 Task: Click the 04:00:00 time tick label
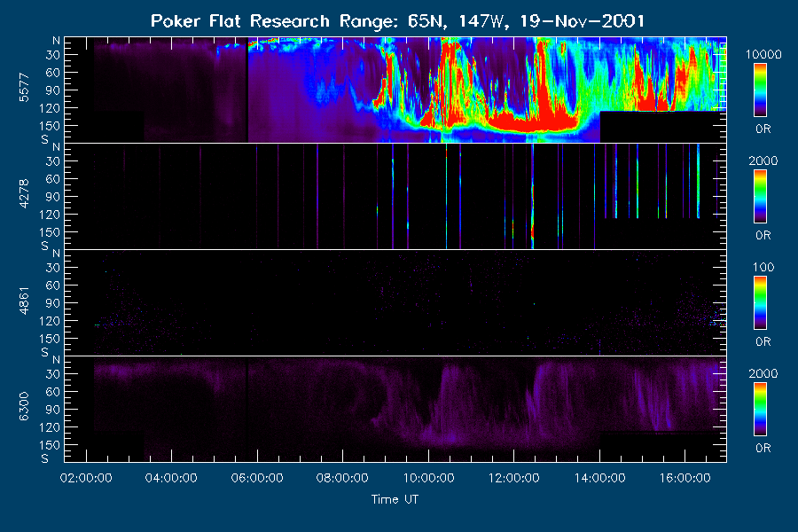171,478
